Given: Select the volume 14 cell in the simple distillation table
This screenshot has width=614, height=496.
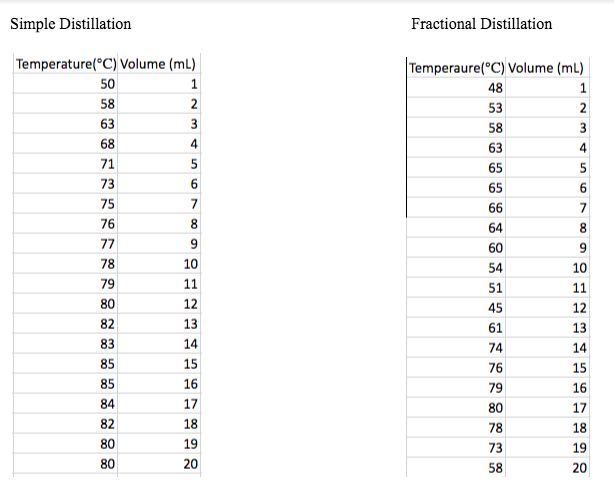Looking at the screenshot, I should [159, 343].
